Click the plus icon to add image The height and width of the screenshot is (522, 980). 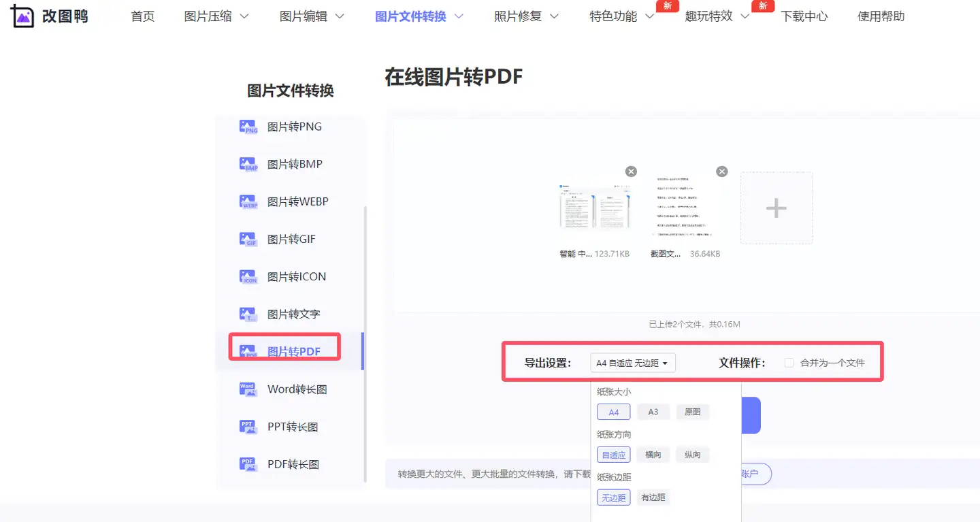click(x=776, y=208)
